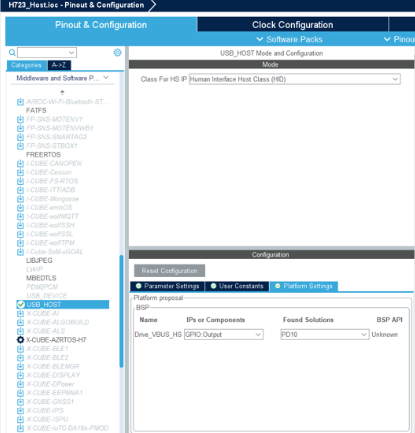Image resolution: width=415 pixels, height=433 pixels.
Task: Click download icon beside I-CUBE-wolfSSH
Action: click(x=20, y=225)
